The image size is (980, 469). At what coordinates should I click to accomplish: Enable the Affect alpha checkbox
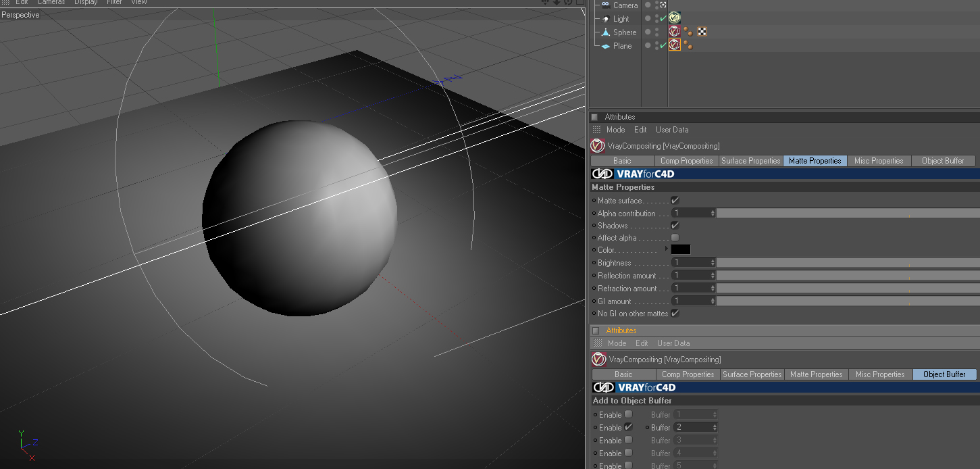coord(675,238)
